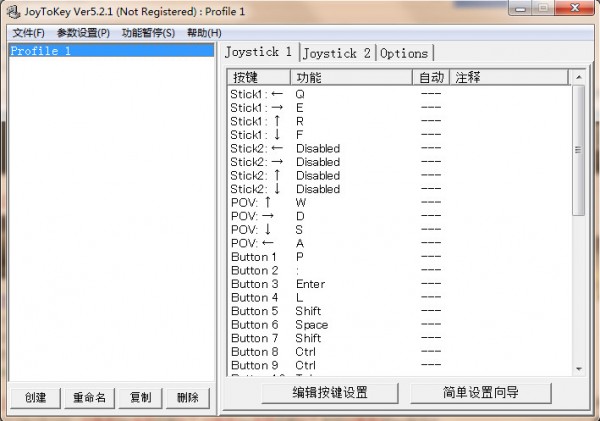The width and height of the screenshot is (600, 421).
Task: Switch to the Options tab
Action: coord(404,53)
